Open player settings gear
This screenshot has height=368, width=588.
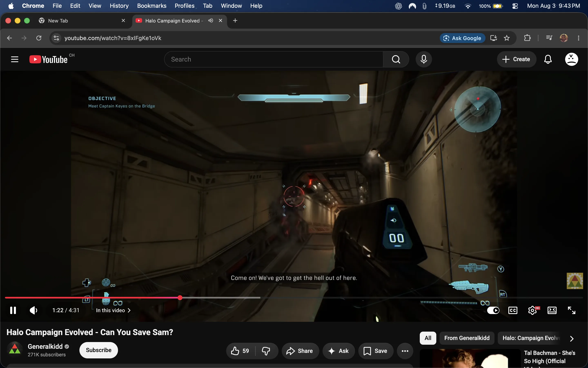(x=533, y=310)
